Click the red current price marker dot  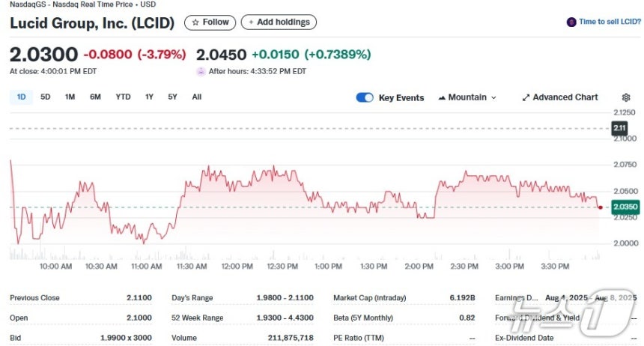601,207
